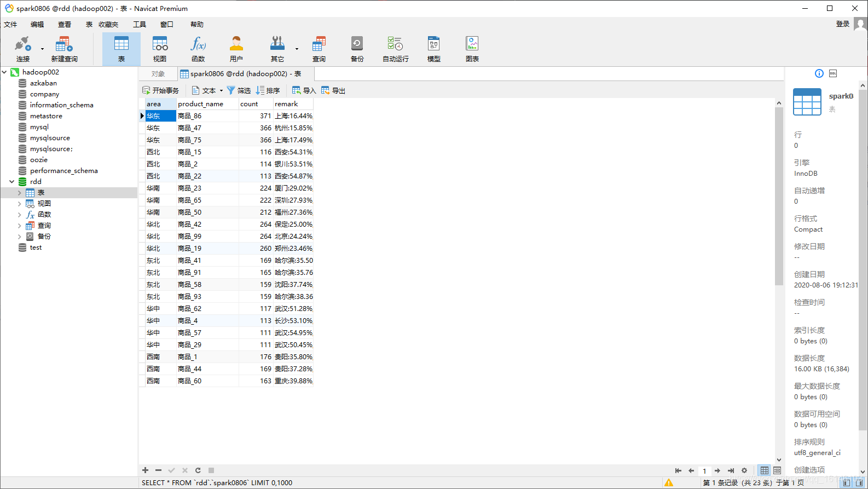This screenshot has height=489, width=868.
Task: Open the 工具 menu
Action: (140, 24)
